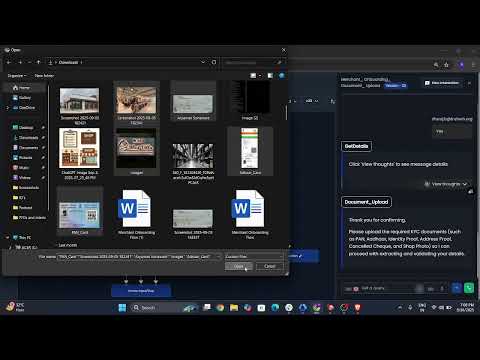
Task: Open the address bar history dropdown chevron
Action: click(x=203, y=62)
